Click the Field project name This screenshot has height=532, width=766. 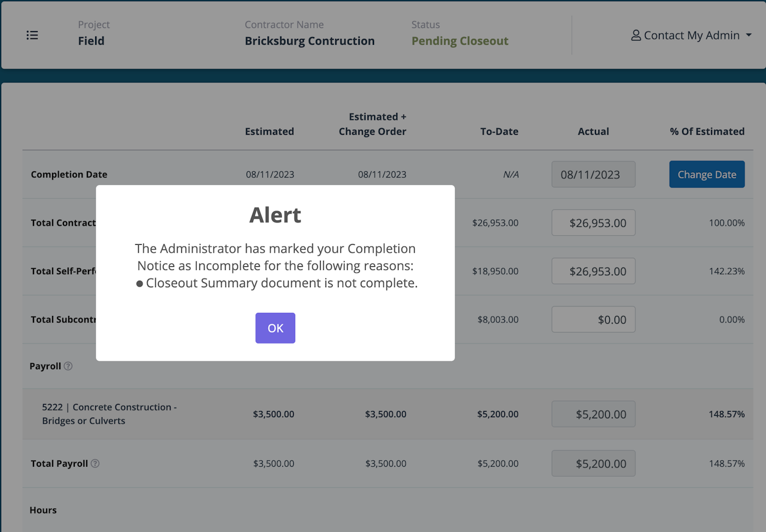pyautogui.click(x=91, y=41)
